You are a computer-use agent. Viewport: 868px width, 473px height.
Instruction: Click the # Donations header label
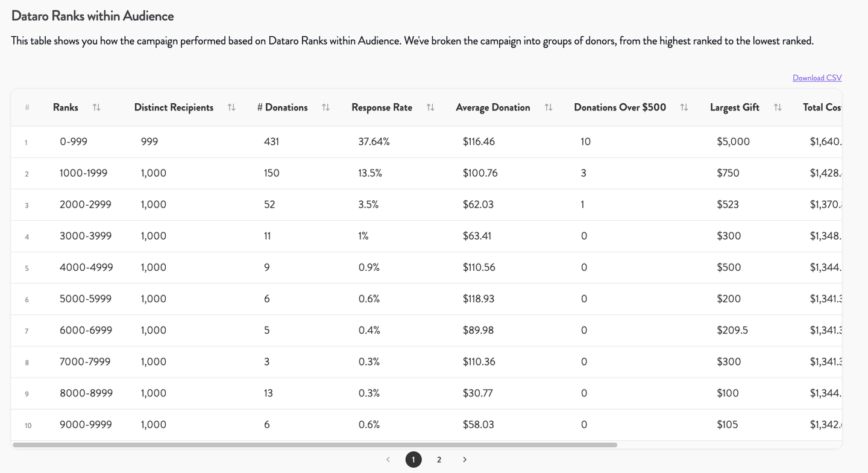(282, 107)
